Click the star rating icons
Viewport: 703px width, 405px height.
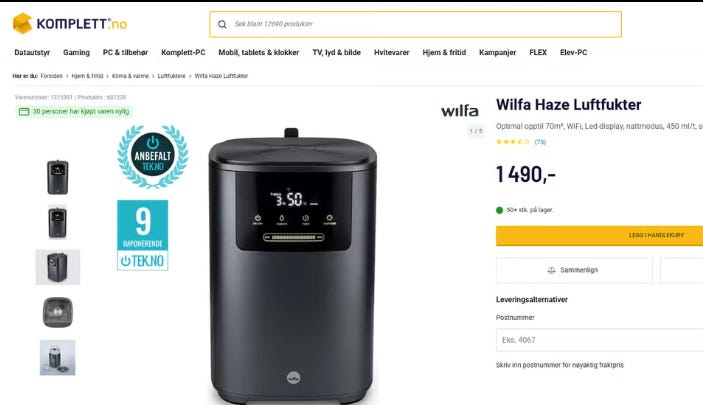coord(512,142)
